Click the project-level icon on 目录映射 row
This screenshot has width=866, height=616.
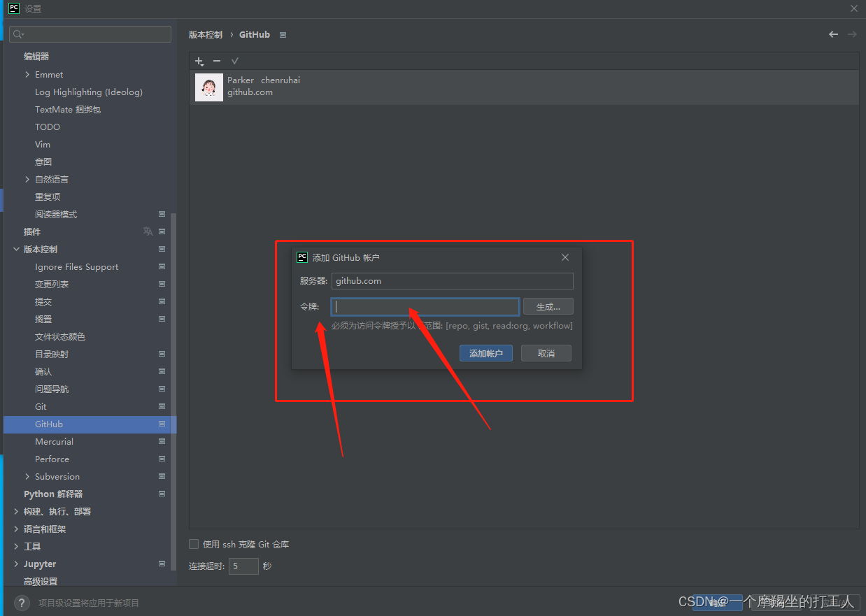pos(162,354)
